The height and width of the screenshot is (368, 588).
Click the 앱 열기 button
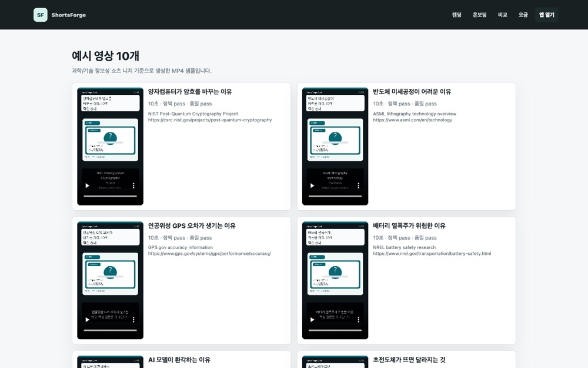tap(547, 15)
